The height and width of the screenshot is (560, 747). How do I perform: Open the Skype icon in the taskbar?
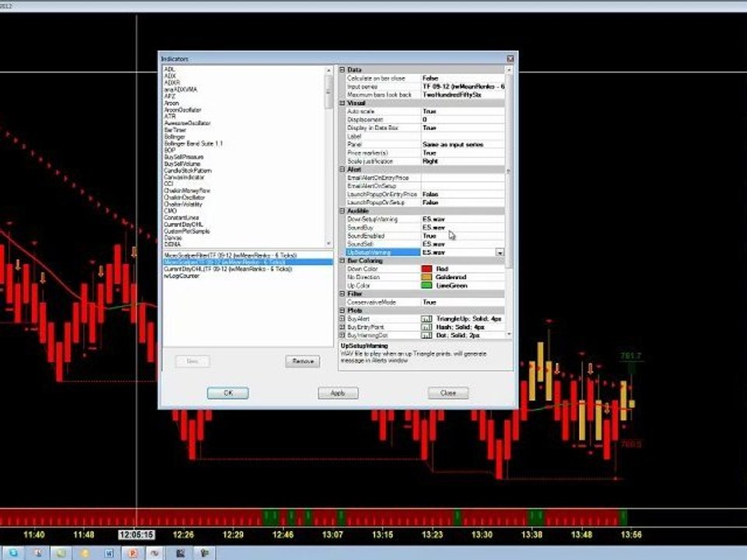click(13, 553)
